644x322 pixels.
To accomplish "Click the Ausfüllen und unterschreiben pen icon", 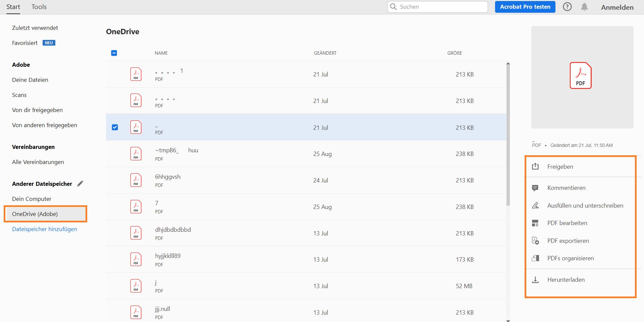I will 535,205.
